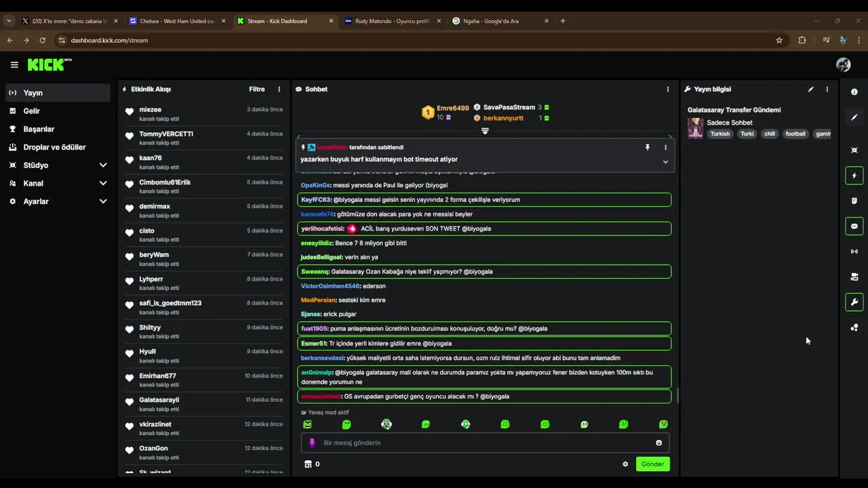Open pinned message three-dot options
Viewport: 868px width, 488px height.
665,147
